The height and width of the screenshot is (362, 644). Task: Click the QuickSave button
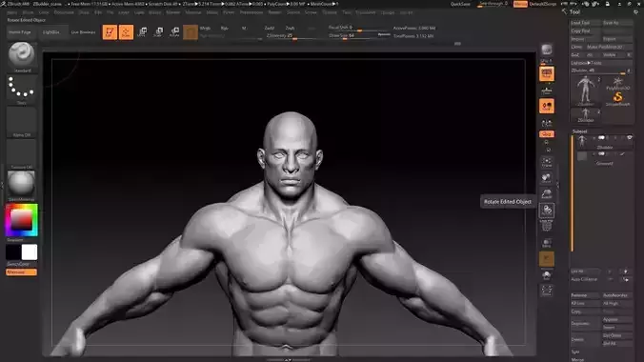tap(460, 4)
